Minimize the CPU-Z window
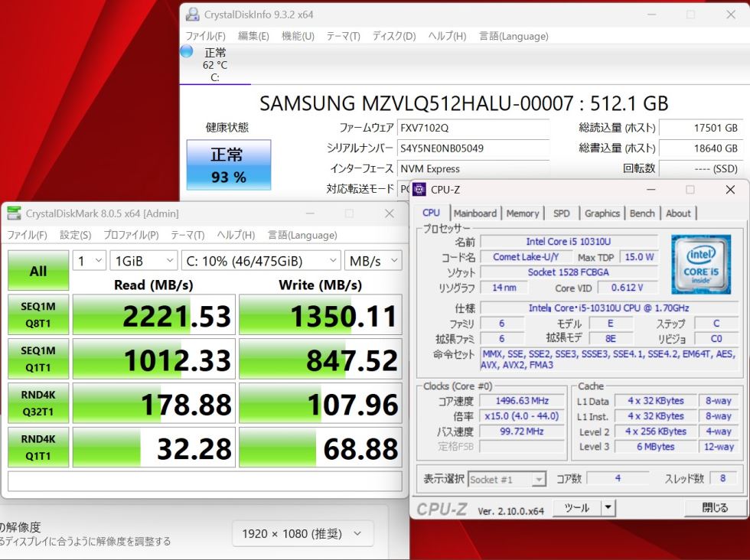 (x=651, y=190)
